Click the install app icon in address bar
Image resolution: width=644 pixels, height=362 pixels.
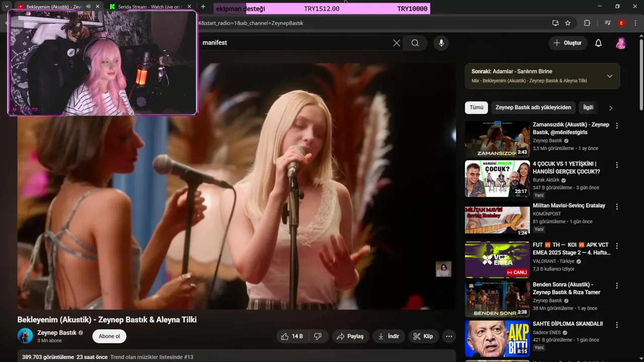pos(555,23)
